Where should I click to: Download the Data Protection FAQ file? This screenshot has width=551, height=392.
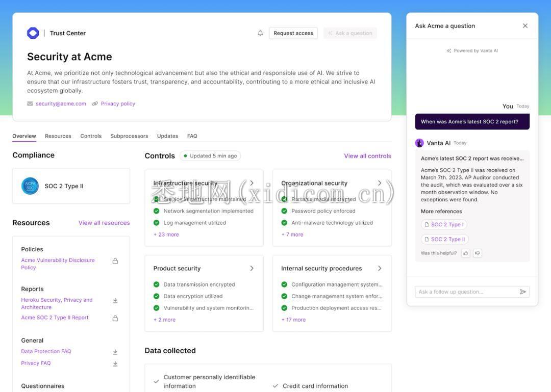click(x=115, y=352)
